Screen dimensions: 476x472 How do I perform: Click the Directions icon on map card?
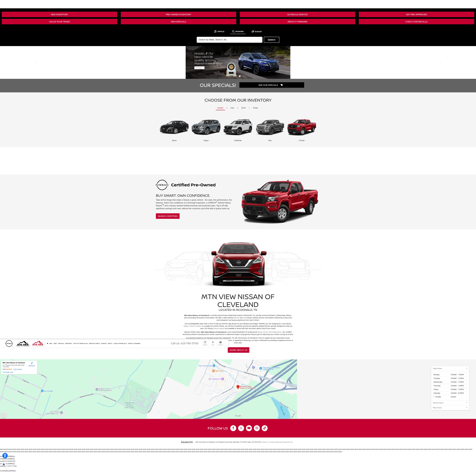[32, 363]
